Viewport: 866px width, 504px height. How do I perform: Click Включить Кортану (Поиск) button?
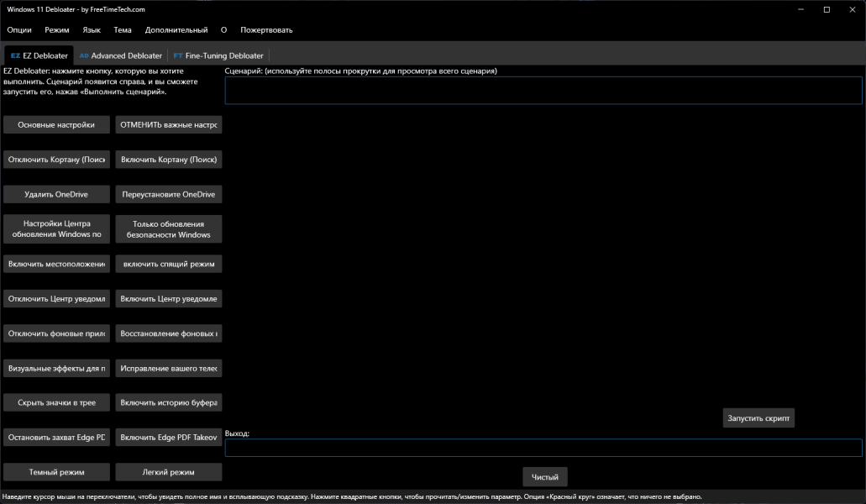coord(169,160)
